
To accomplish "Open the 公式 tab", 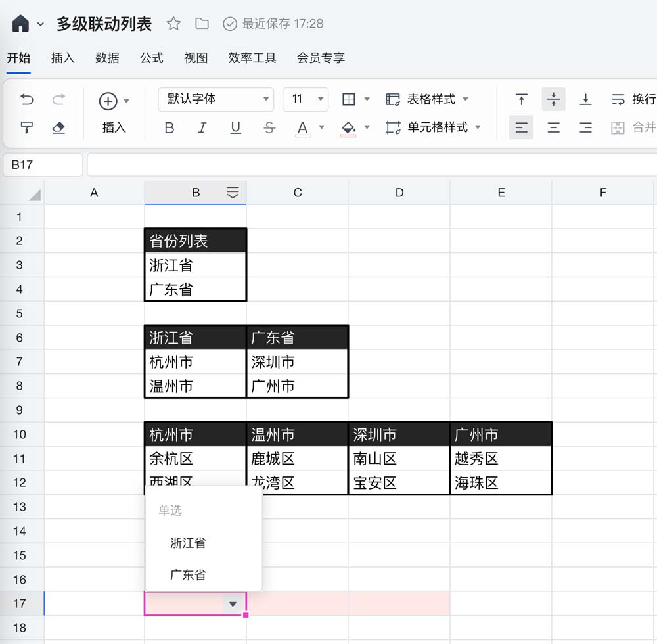I will (151, 58).
